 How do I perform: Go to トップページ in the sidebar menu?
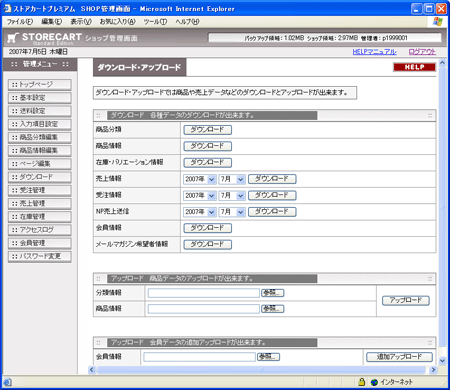(x=40, y=85)
